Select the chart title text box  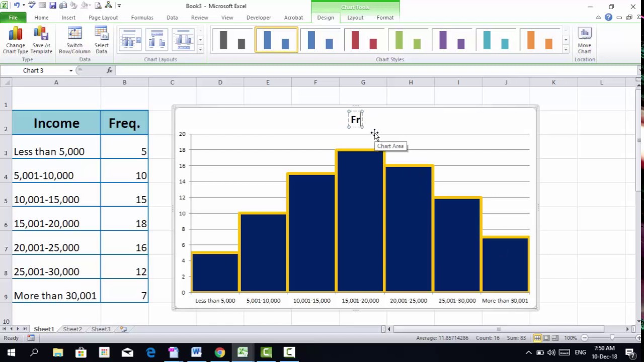point(355,120)
